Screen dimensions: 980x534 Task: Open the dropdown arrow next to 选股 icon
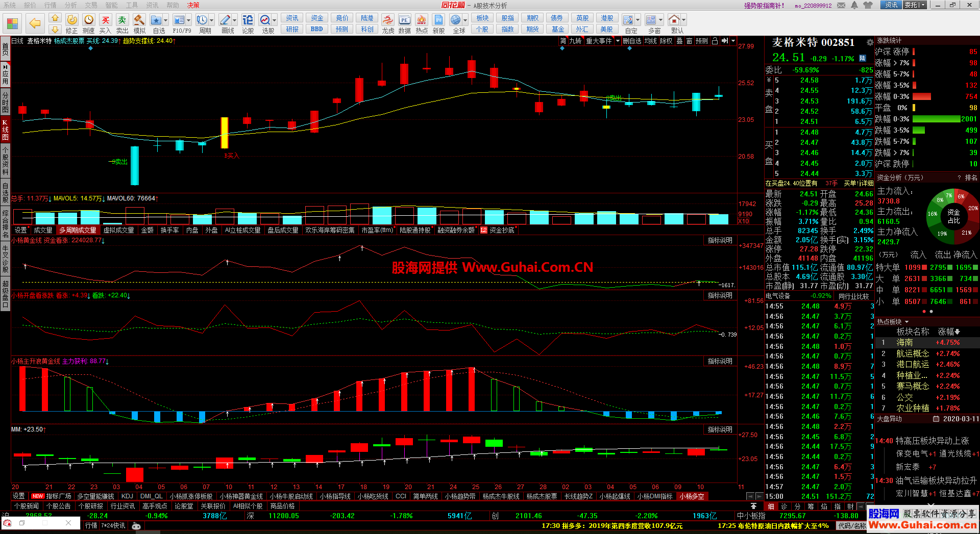(x=275, y=20)
